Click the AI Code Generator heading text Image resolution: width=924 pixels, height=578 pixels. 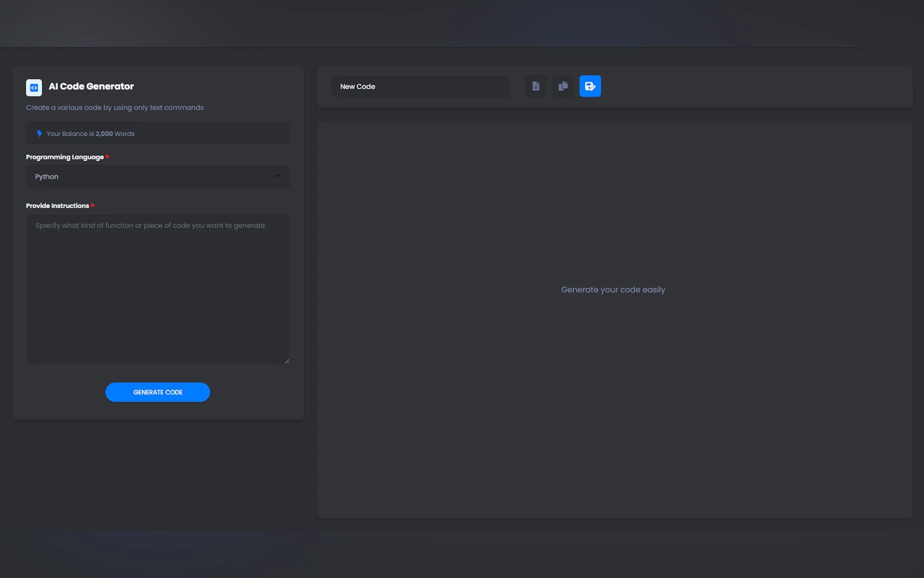[91, 86]
